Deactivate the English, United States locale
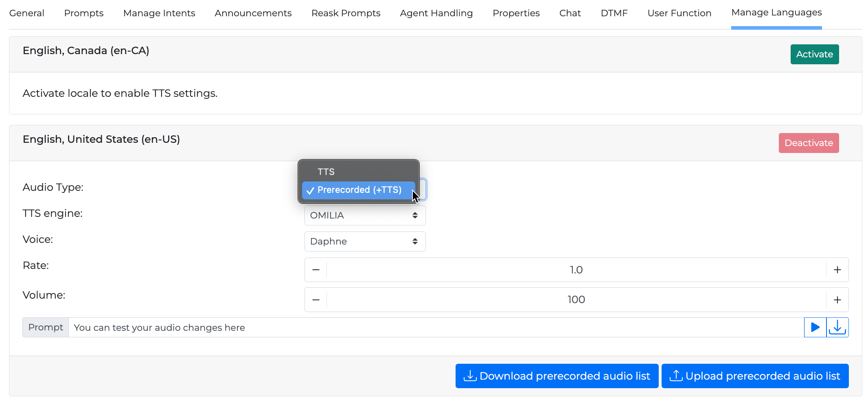This screenshot has height=402, width=868. click(x=809, y=143)
